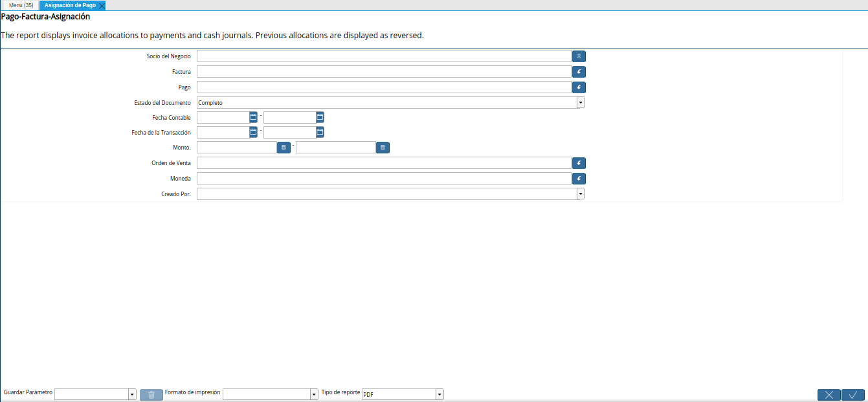Screen dimensions: 868x402
Task: Focus the Monto maximum field
Action: coord(336,148)
